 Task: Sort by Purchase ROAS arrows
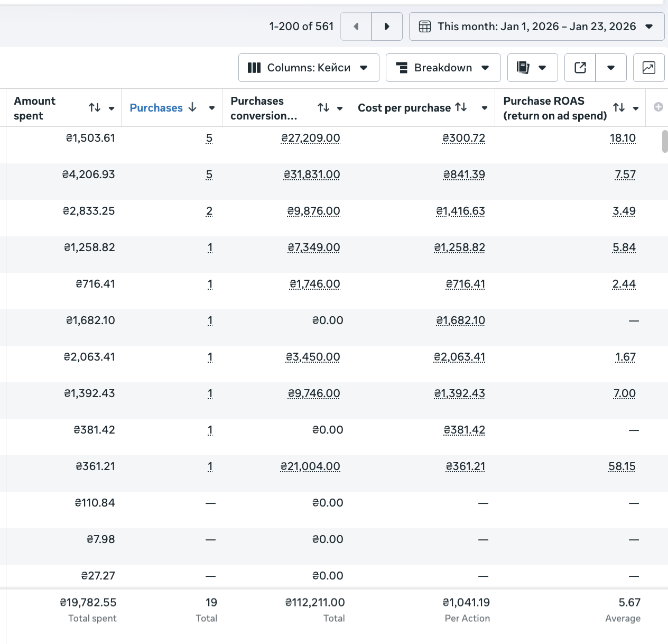pyautogui.click(x=619, y=108)
